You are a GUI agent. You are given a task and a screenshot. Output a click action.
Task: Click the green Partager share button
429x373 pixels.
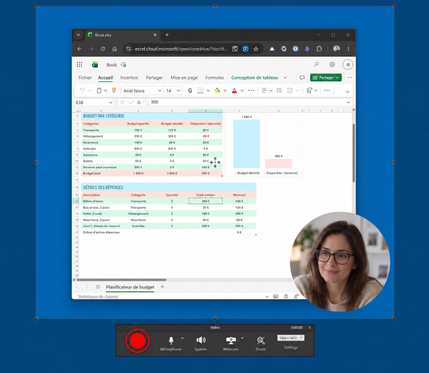click(x=326, y=77)
